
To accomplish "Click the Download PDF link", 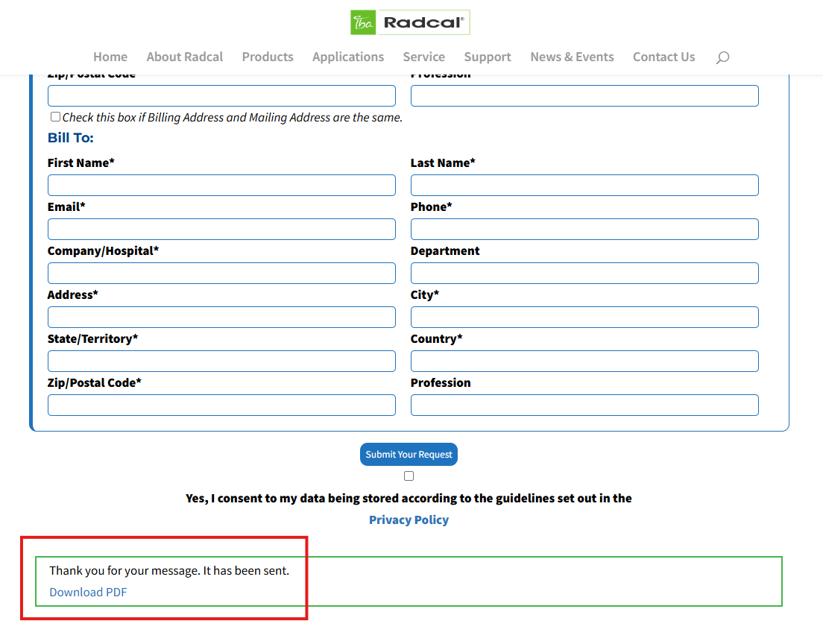I will pyautogui.click(x=88, y=592).
